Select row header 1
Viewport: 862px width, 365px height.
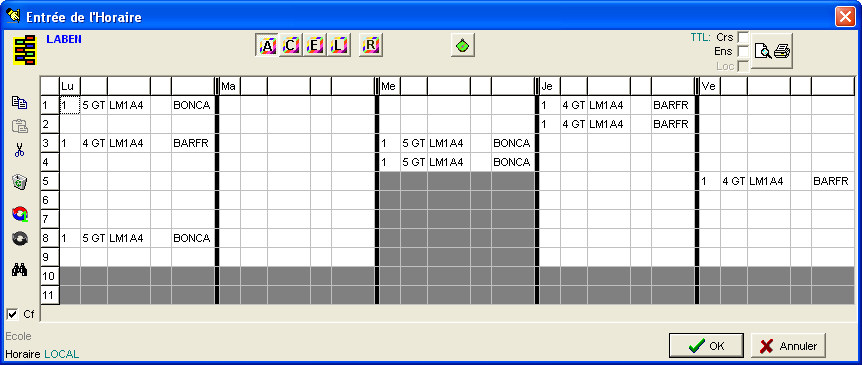click(x=50, y=105)
